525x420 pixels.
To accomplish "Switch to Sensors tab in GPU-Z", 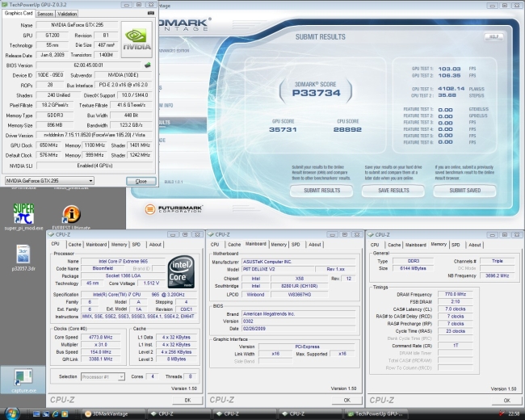I will click(x=45, y=14).
